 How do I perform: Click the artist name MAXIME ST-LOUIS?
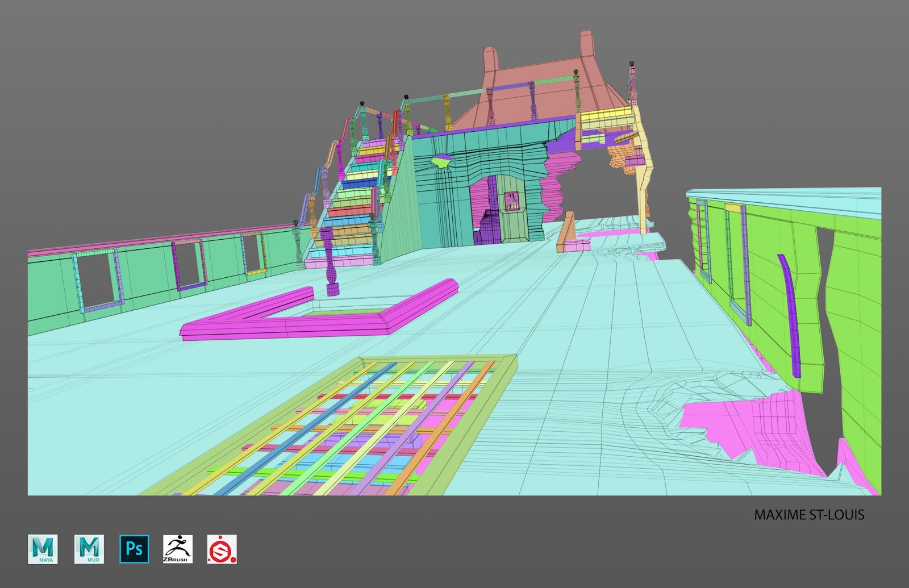point(809,514)
